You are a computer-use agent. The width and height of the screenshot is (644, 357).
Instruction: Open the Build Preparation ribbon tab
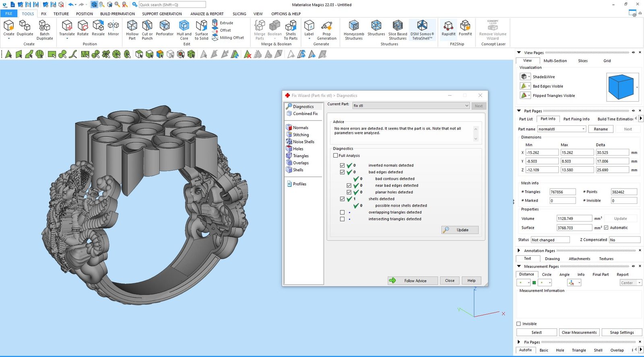point(118,14)
